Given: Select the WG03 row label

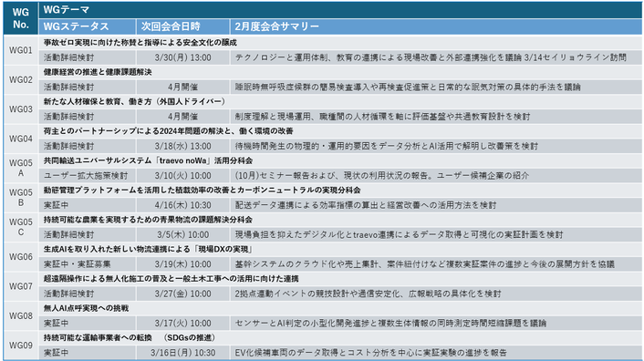Looking at the screenshot, I should [21, 109].
